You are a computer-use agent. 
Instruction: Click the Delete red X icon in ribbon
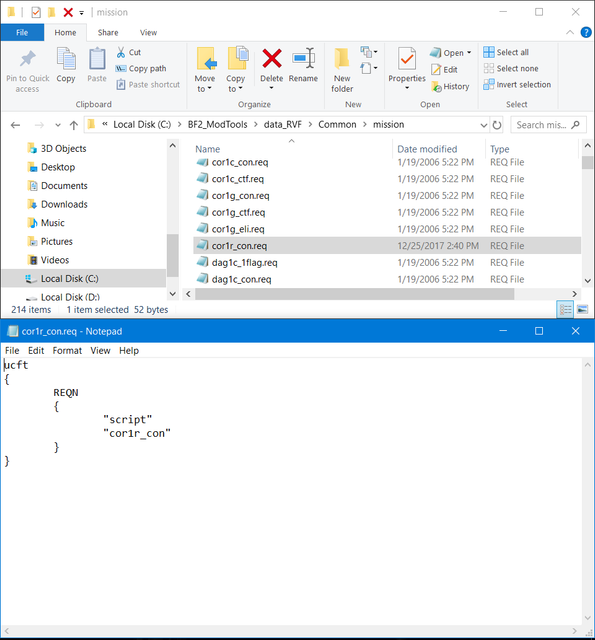point(271,58)
